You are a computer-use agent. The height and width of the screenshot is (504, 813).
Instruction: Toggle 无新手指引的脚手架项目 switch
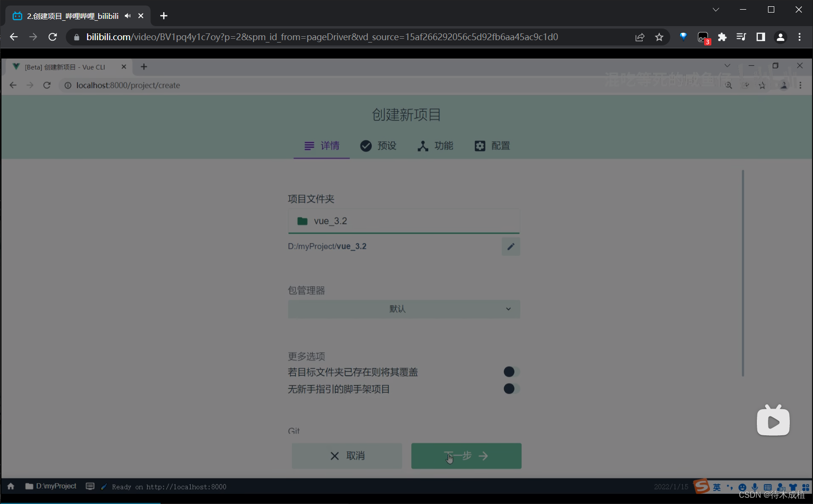pos(511,389)
